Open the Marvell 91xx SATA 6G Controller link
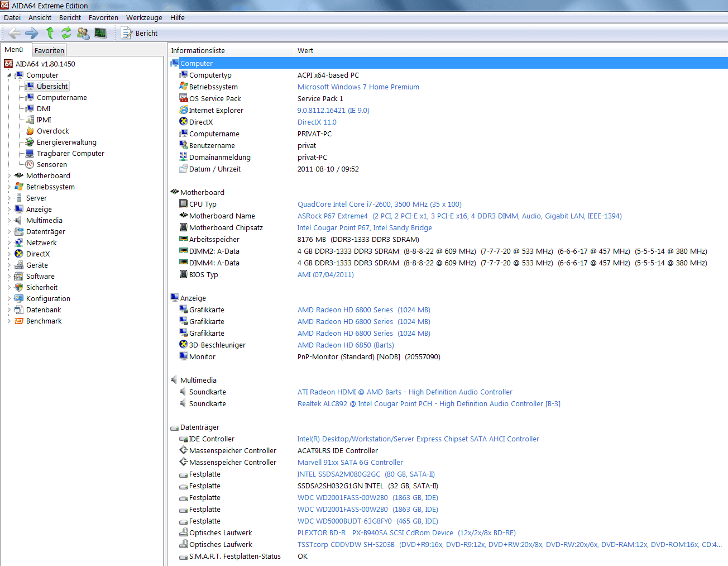This screenshot has width=728, height=566. click(350, 463)
